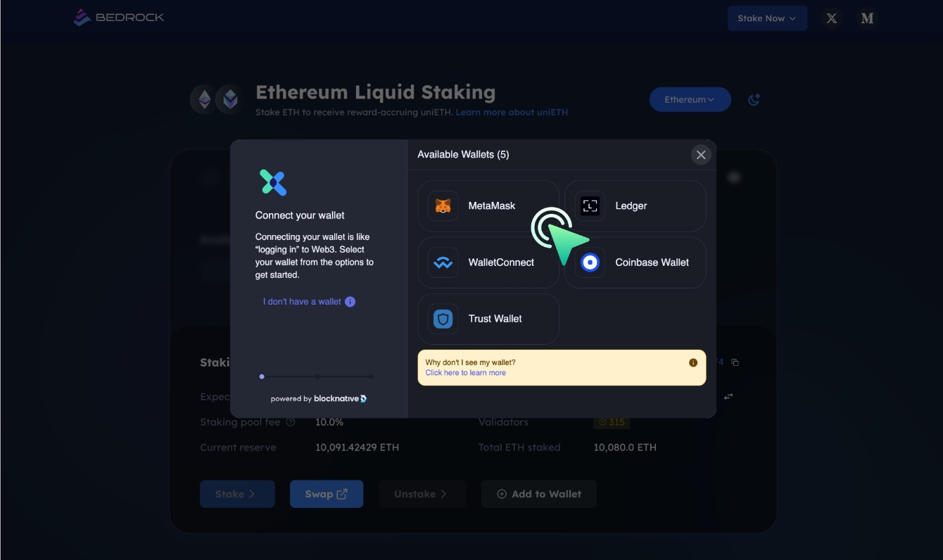Choose Ledger hardware wallet
Screen dimensions: 943x560
click(635, 206)
